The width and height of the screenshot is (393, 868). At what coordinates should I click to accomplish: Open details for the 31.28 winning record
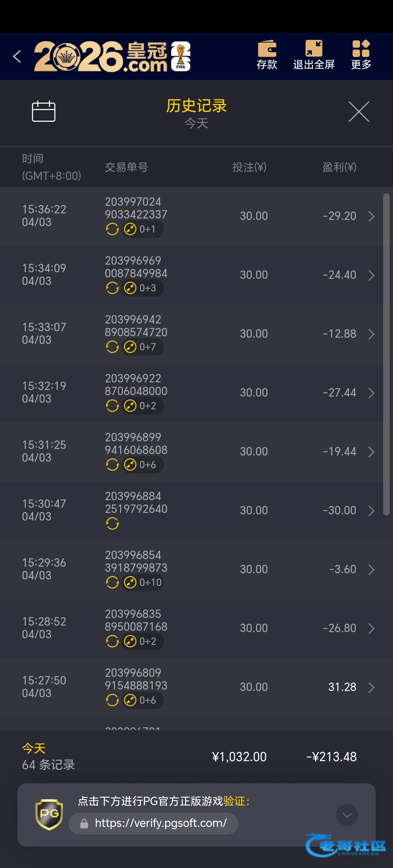point(371,687)
